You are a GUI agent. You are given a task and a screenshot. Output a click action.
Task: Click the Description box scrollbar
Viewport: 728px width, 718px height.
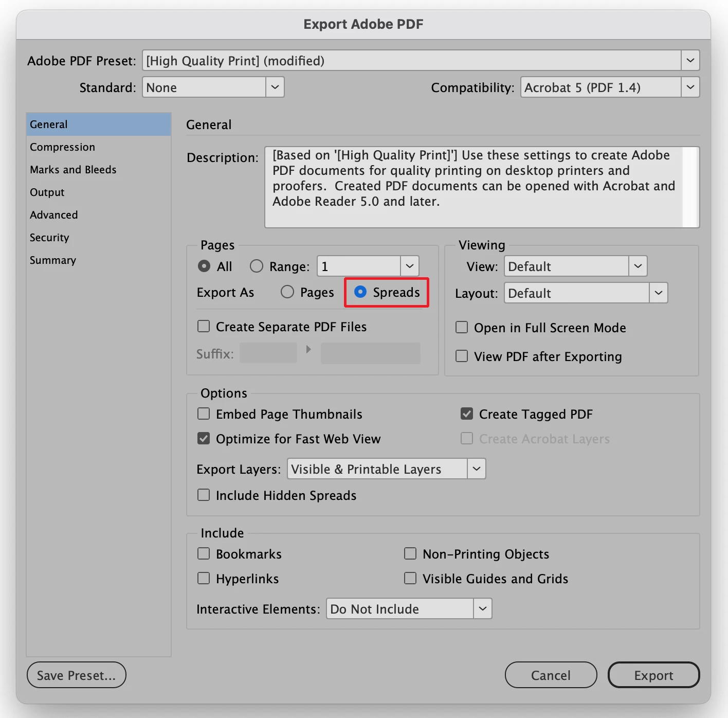(x=691, y=187)
